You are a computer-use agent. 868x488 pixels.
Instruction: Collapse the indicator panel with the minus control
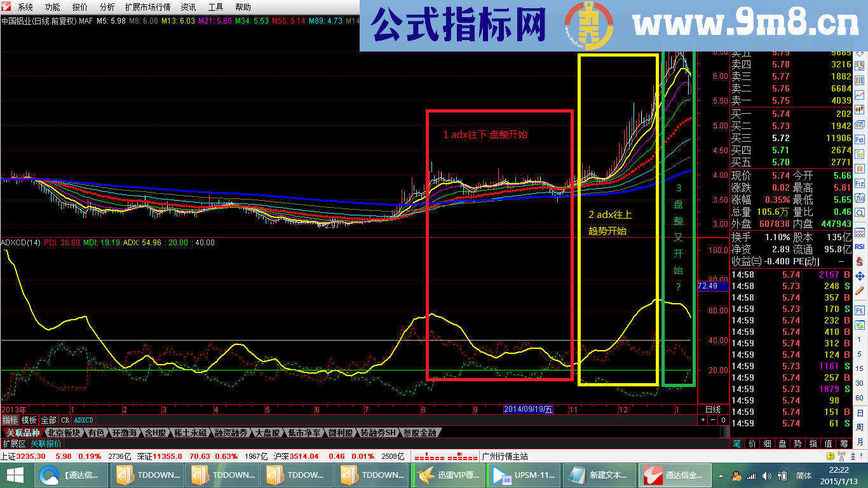pyautogui.click(x=713, y=420)
